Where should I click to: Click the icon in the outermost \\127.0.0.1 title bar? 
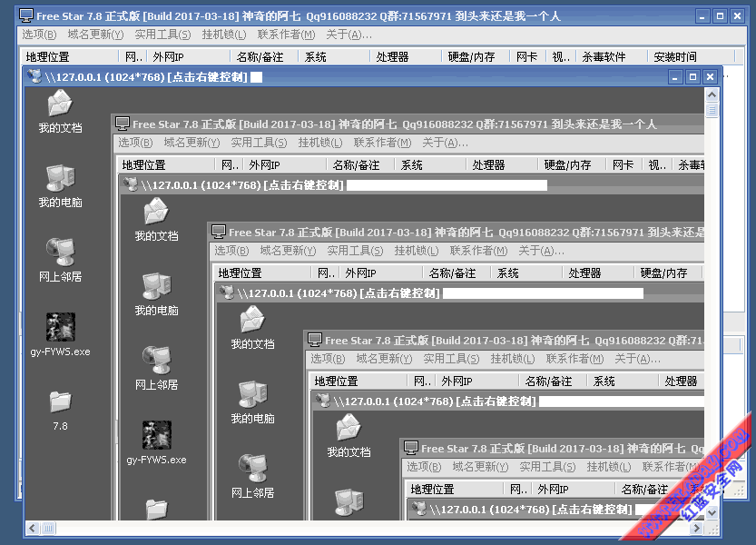point(34,76)
